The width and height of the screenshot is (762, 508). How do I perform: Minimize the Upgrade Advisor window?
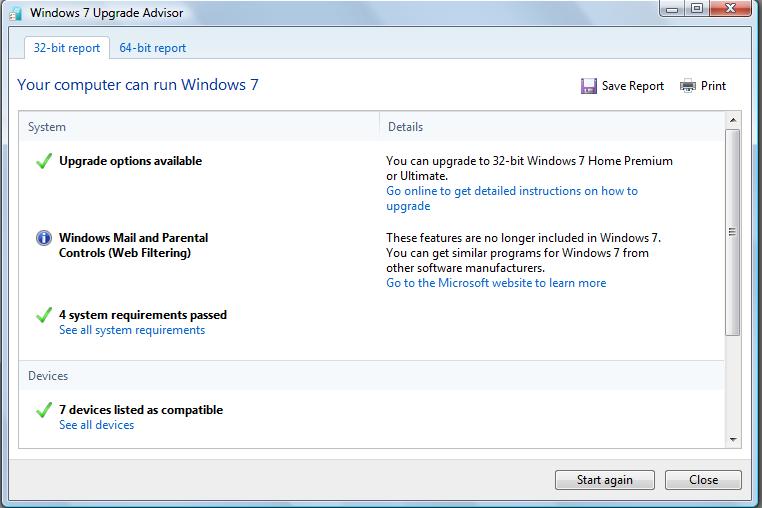pos(672,9)
